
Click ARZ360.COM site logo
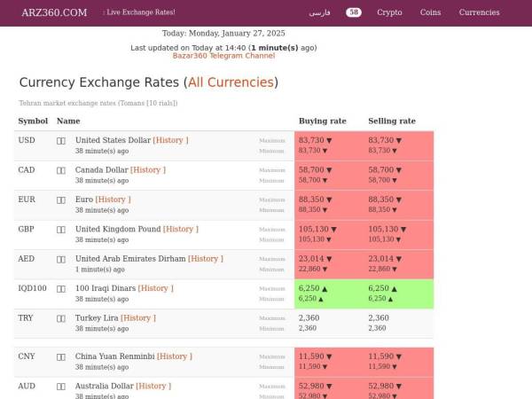point(54,12)
